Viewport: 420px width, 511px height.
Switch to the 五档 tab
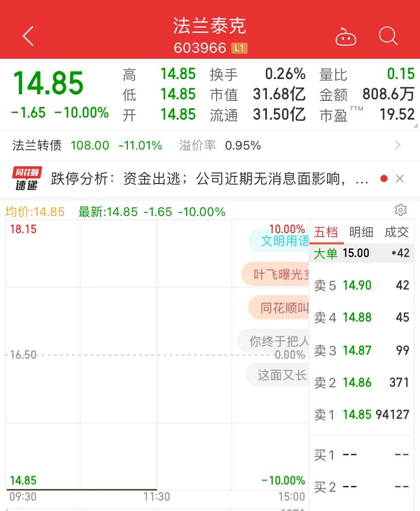(x=326, y=232)
